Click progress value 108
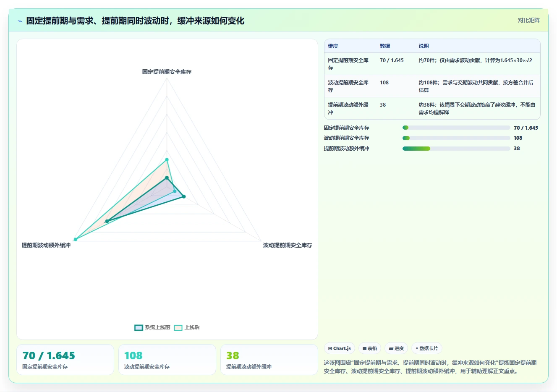 pos(518,138)
